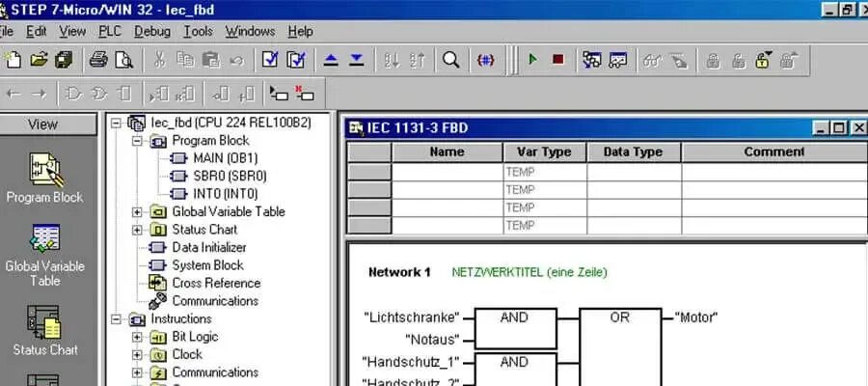Toggle Program Status icon in toolbar

click(592, 59)
